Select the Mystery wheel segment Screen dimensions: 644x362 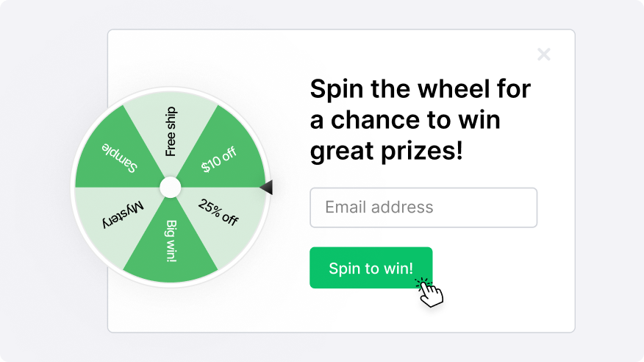[x=122, y=213]
